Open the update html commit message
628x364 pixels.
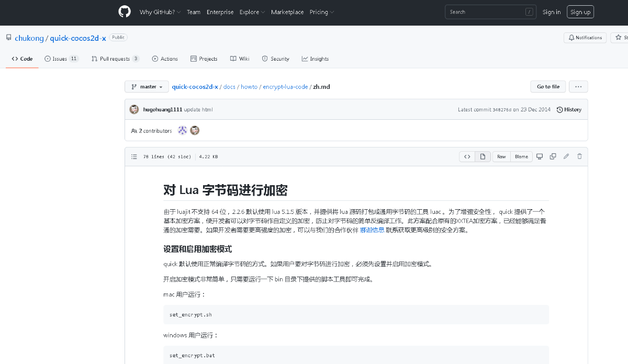(x=198, y=110)
